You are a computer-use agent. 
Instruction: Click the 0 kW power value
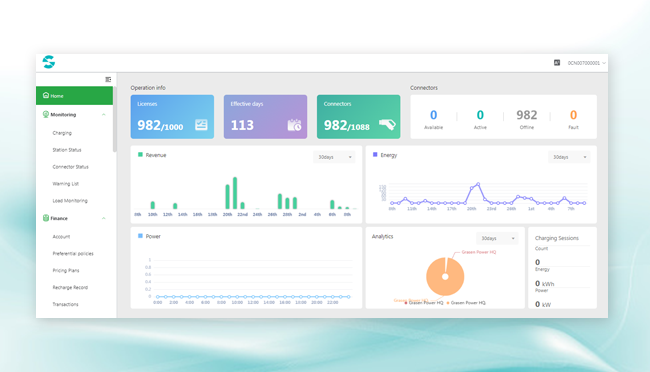point(543,304)
